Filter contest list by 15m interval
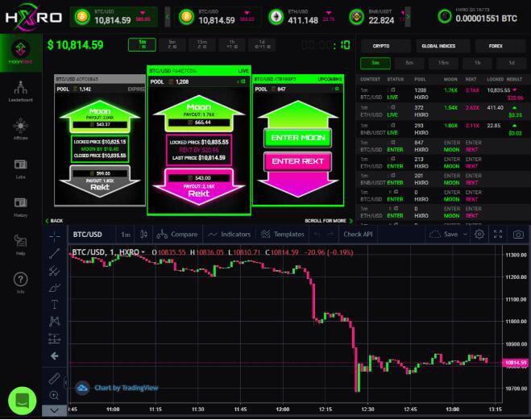 coord(443,63)
